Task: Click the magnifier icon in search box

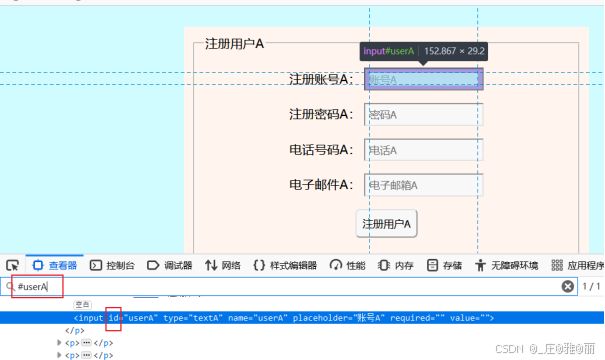Action: [x=10, y=287]
